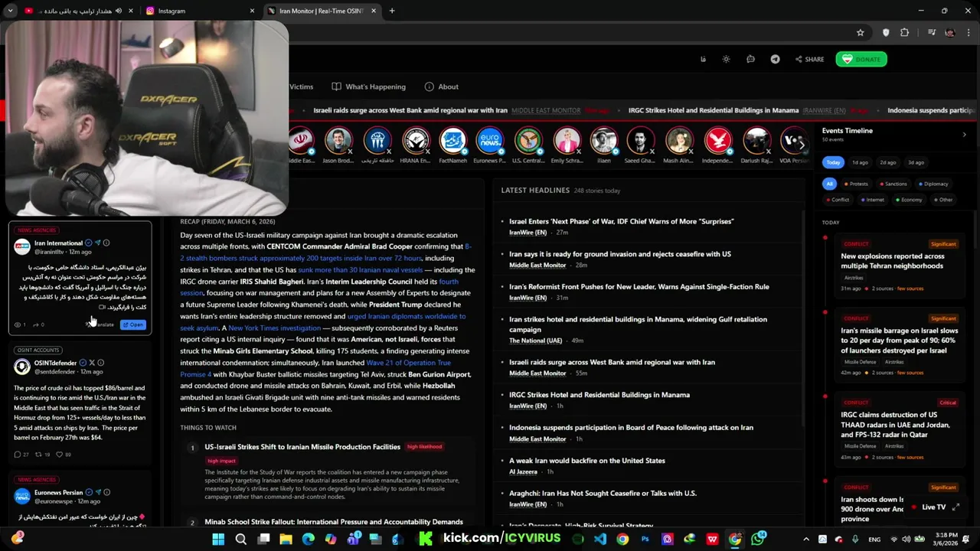Show hidden system tray icons chevron

coord(806,539)
